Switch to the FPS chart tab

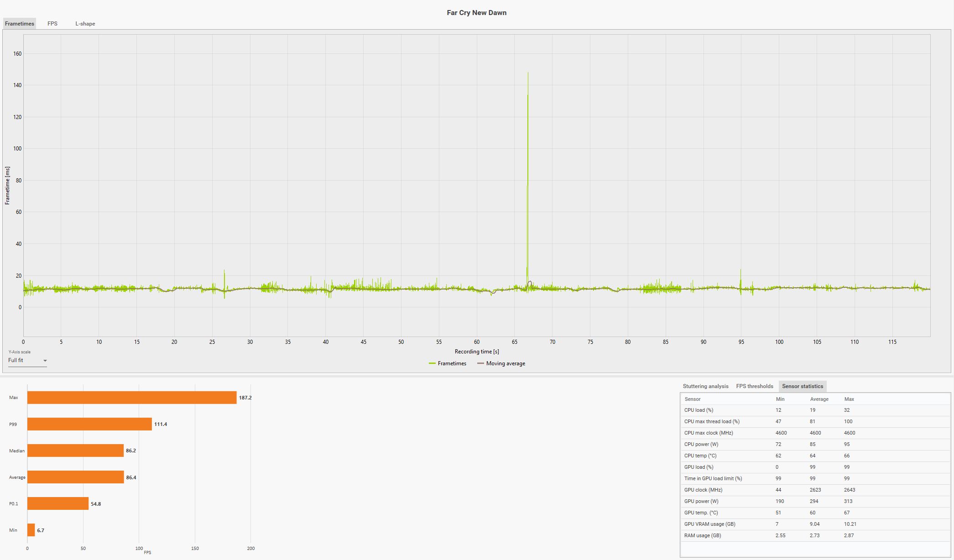tap(52, 24)
